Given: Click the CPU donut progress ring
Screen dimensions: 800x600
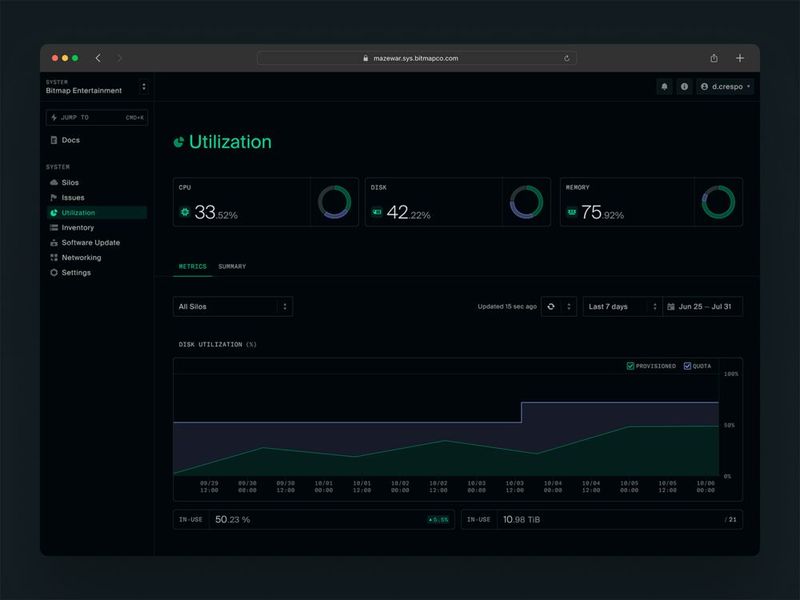Looking at the screenshot, I should coord(334,202).
